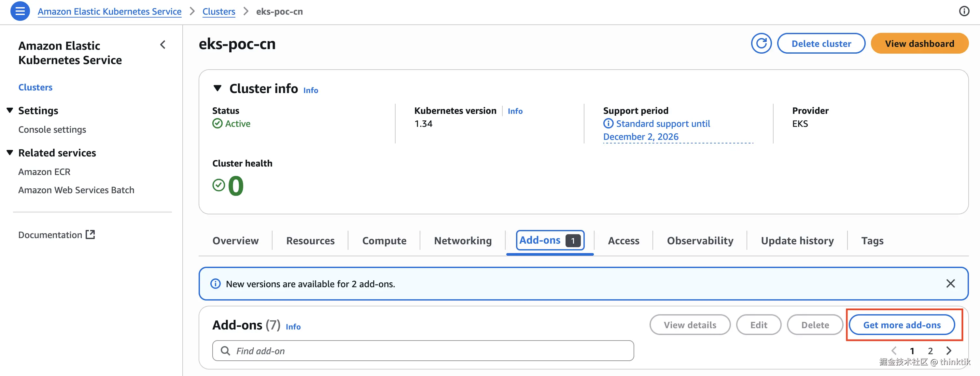The width and height of the screenshot is (980, 376).
Task: Click the info circle icon at top right
Action: pyautogui.click(x=964, y=11)
